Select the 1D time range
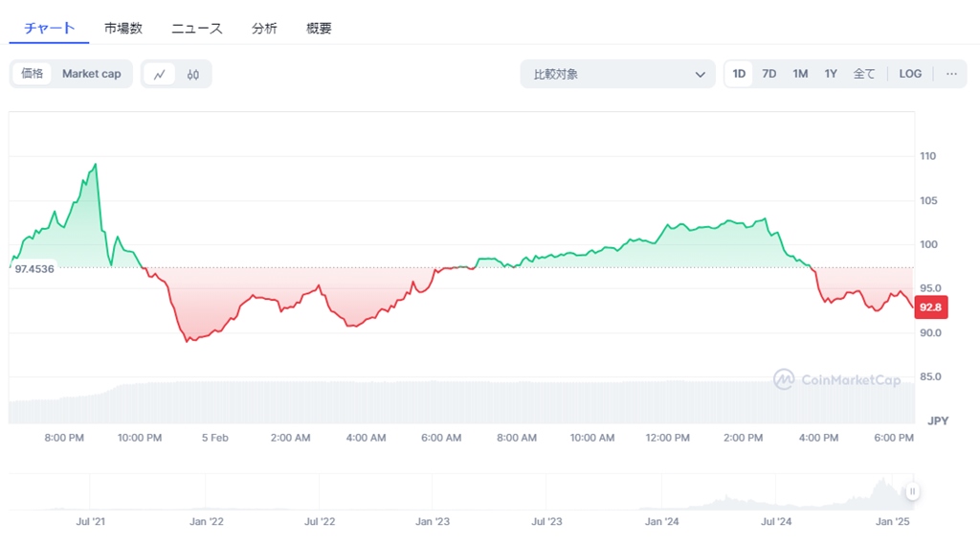Screen dimensions: 980x546 point(739,74)
